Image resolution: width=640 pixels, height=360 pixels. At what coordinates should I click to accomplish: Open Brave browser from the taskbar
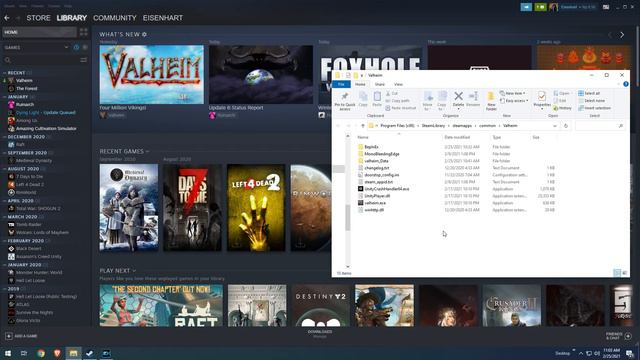(57, 353)
